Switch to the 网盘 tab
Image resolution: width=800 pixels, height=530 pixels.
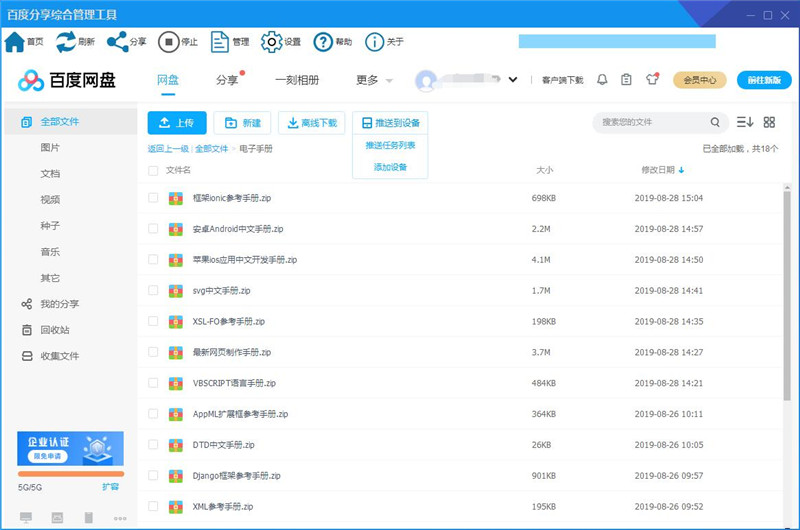point(168,80)
